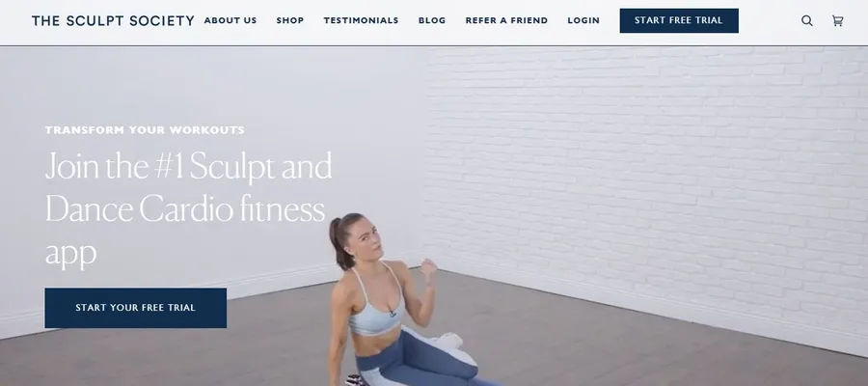Click the header Start Free Trial button
This screenshot has width=868, height=386.
click(679, 20)
